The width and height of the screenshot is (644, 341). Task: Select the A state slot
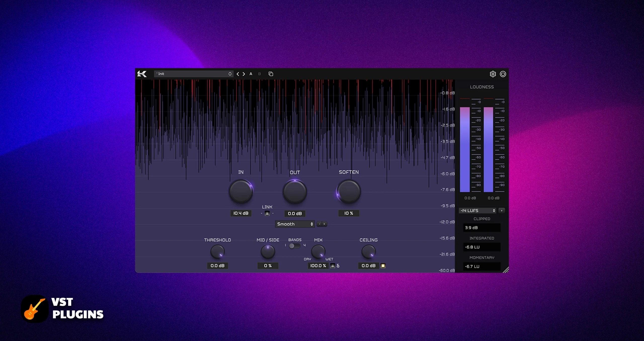(x=251, y=74)
